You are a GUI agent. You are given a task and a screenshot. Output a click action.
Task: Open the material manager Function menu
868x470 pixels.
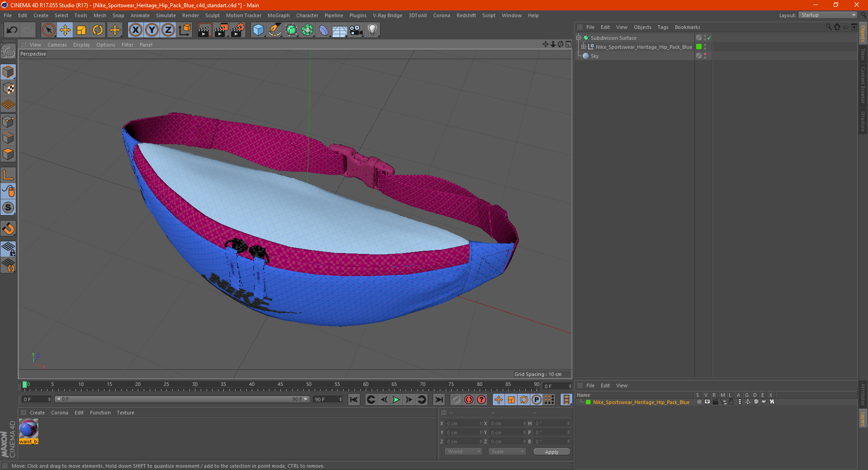(100, 413)
